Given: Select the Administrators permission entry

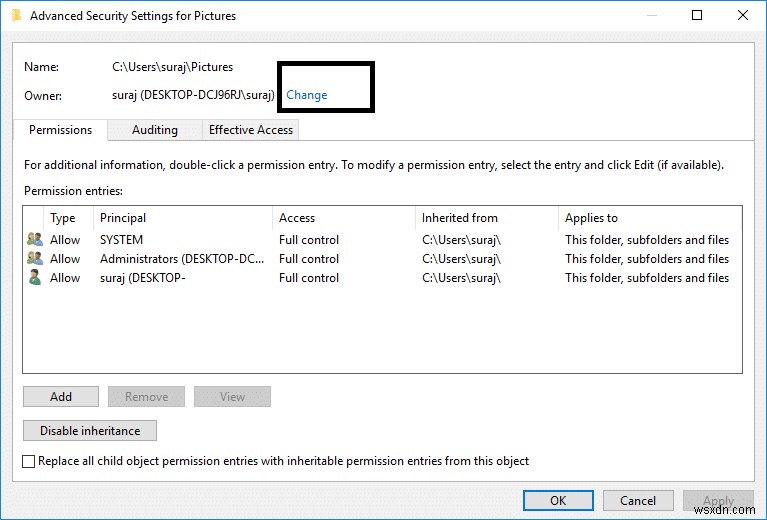Looking at the screenshot, I should [x=181, y=259].
